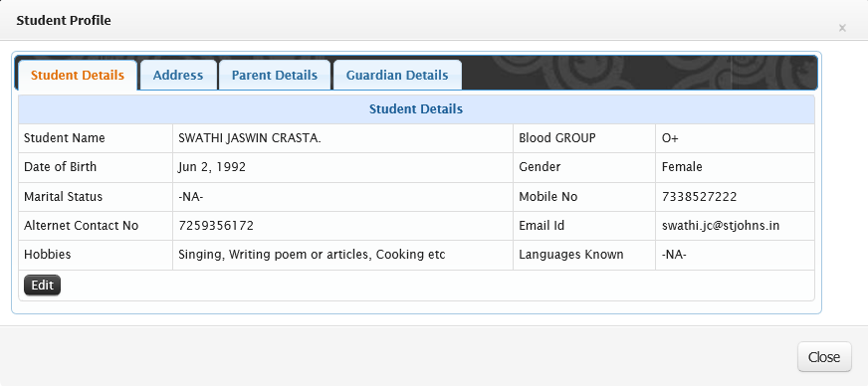Switch to the Address tab
The width and height of the screenshot is (868, 386).
coord(178,75)
